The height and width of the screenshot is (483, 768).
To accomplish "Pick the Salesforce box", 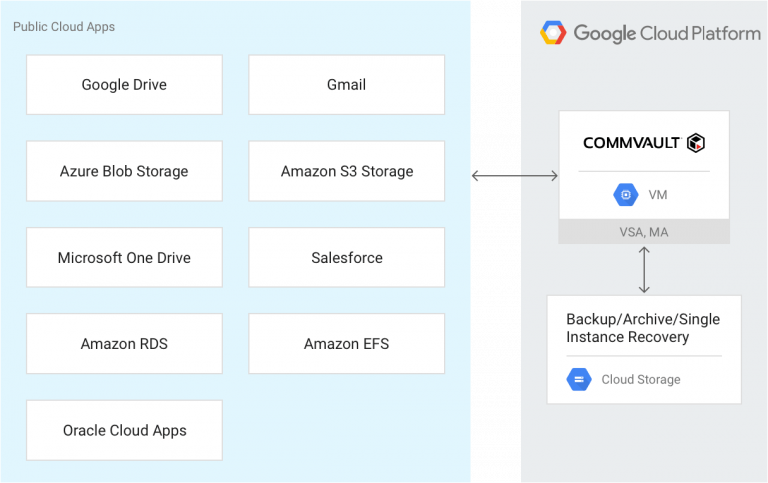I will pyautogui.click(x=346, y=258).
